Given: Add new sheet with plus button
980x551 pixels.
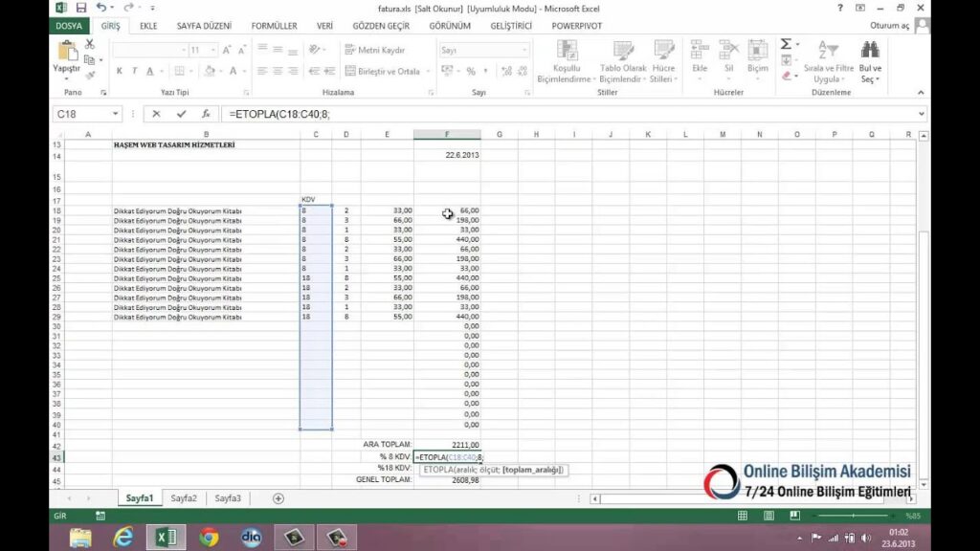Looking at the screenshot, I should click(278, 498).
